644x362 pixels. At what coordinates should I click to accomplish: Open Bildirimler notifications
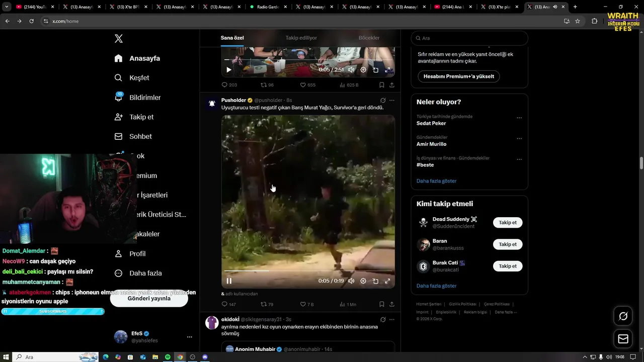click(x=138, y=98)
